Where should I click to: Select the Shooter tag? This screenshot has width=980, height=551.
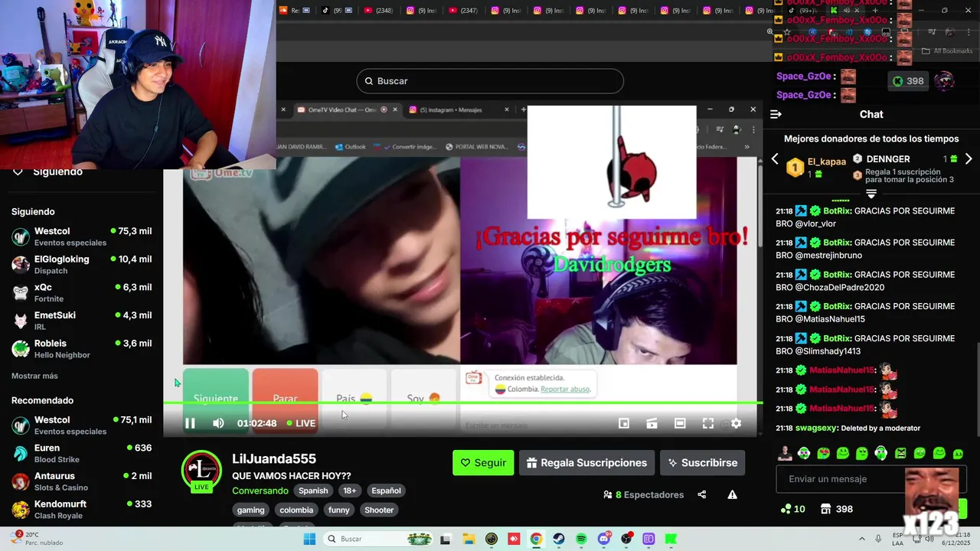point(379,510)
